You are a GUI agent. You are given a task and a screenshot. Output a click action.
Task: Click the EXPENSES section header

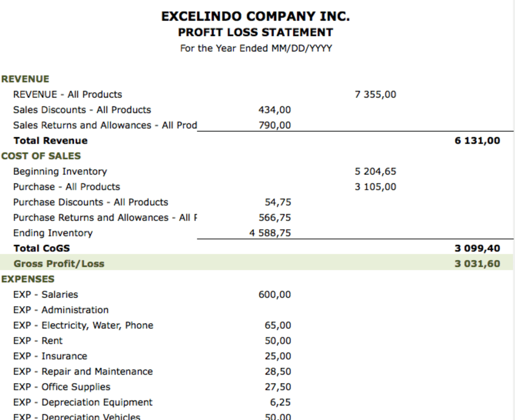(x=28, y=279)
